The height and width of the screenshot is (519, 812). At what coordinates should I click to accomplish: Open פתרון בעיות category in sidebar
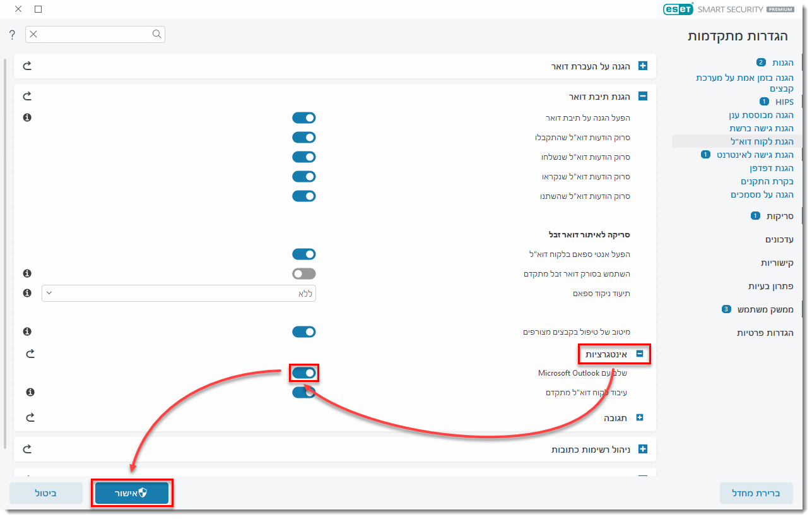click(x=771, y=286)
